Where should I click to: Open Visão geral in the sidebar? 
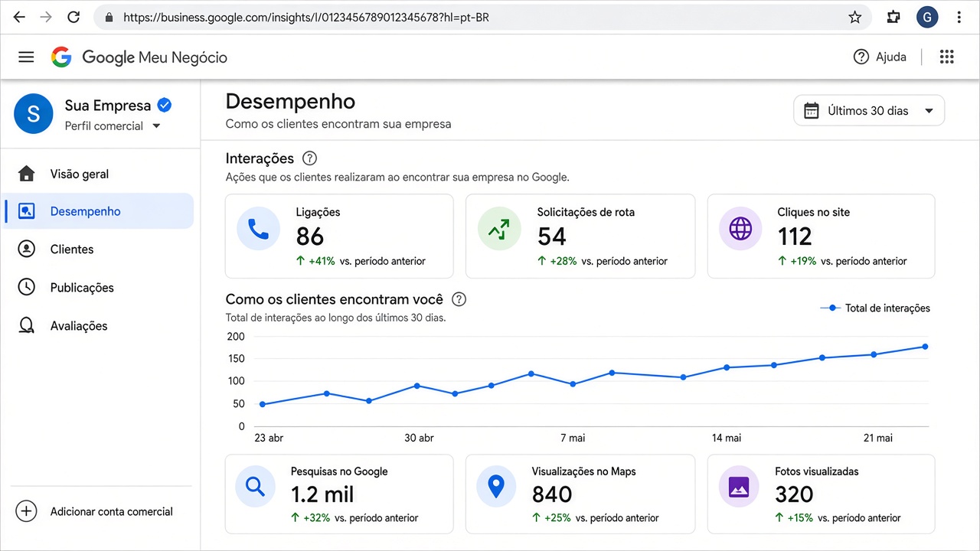[98, 174]
